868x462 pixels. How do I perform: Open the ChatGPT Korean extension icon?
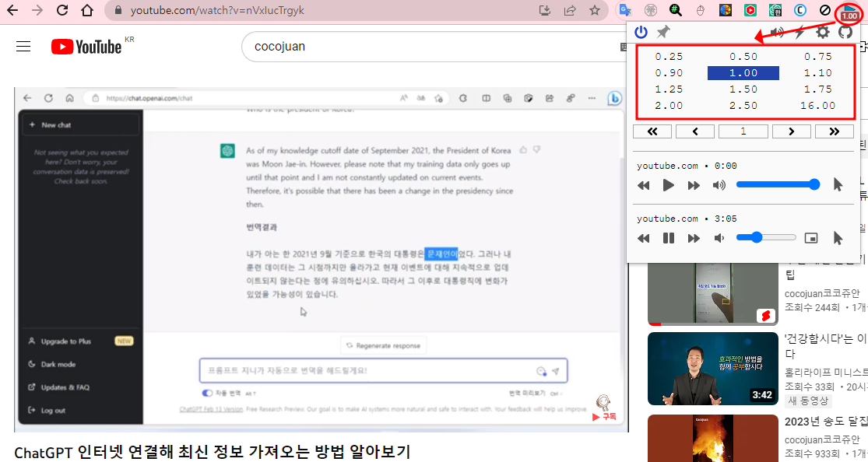[775, 11]
